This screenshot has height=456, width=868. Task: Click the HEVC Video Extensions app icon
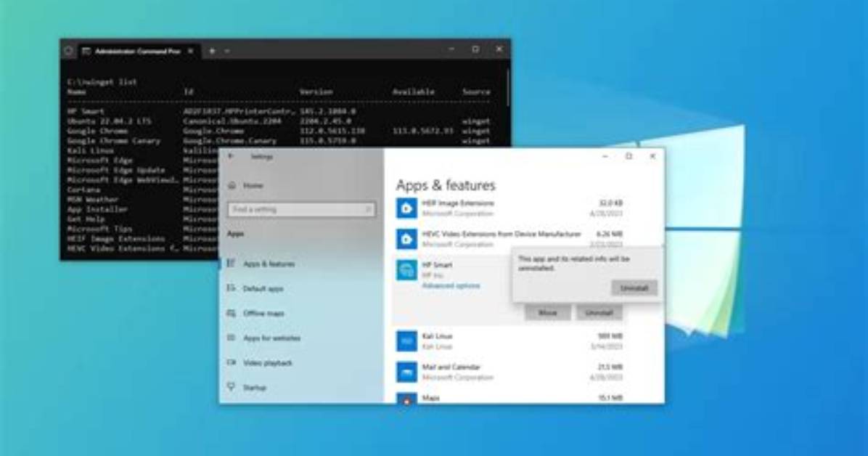coord(406,239)
